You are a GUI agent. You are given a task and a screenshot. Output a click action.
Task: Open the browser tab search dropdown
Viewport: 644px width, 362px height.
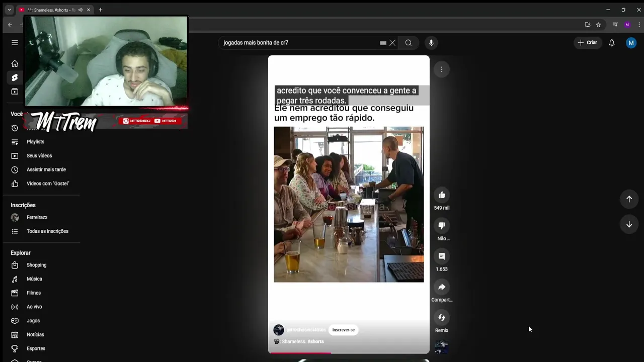(x=9, y=10)
